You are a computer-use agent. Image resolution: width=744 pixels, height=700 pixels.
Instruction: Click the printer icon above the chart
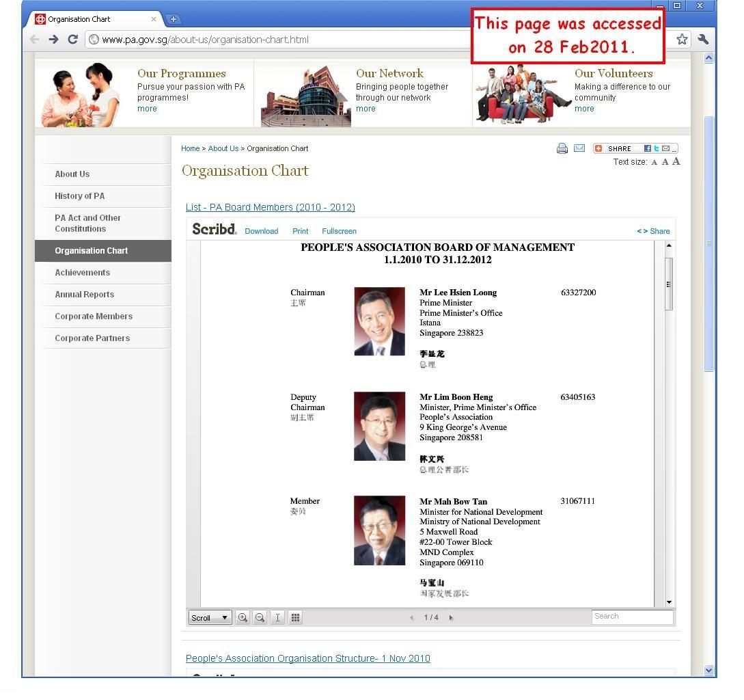pos(562,148)
